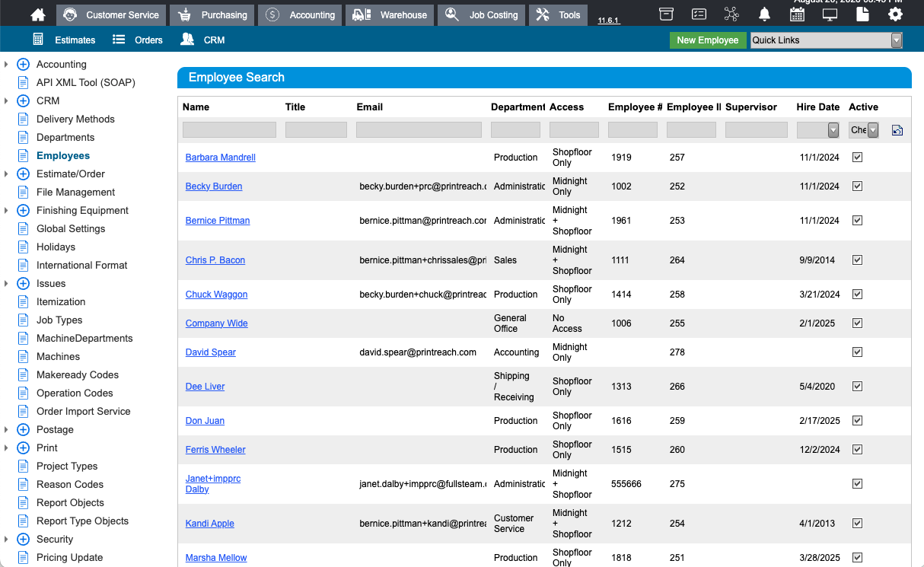Open the Tools menu
Image resolution: width=924 pixels, height=567 pixels.
(x=558, y=14)
